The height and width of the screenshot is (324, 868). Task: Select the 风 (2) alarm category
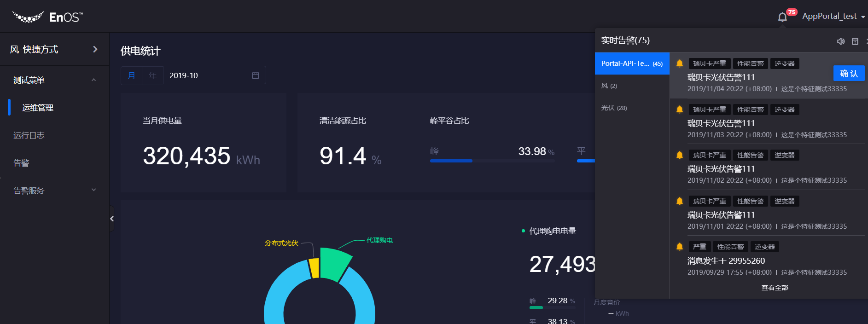click(x=609, y=86)
